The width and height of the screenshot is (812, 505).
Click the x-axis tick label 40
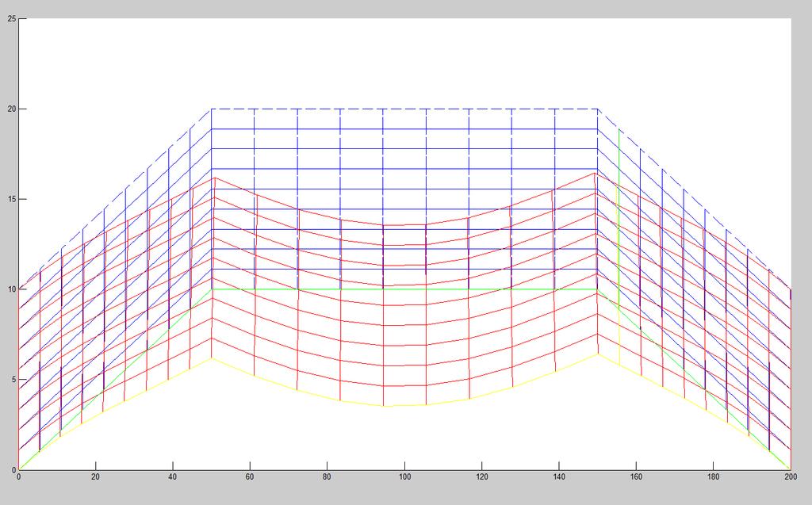click(x=172, y=477)
